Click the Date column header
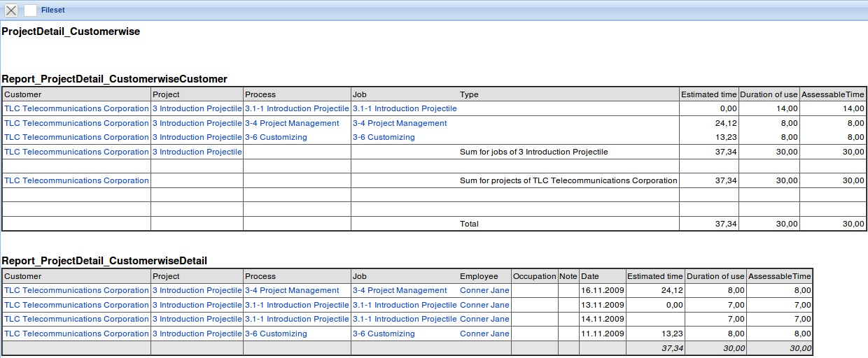This screenshot has width=868, height=358. click(590, 276)
